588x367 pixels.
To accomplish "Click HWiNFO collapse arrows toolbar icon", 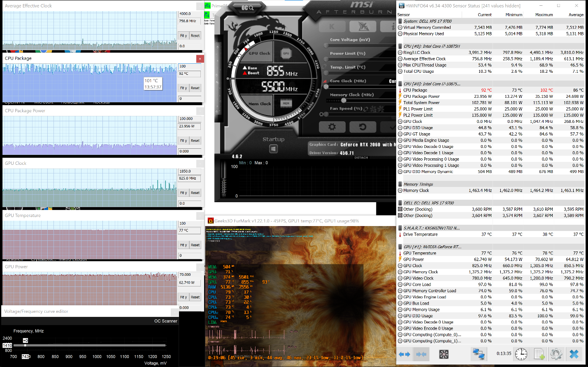I will (421, 354).
